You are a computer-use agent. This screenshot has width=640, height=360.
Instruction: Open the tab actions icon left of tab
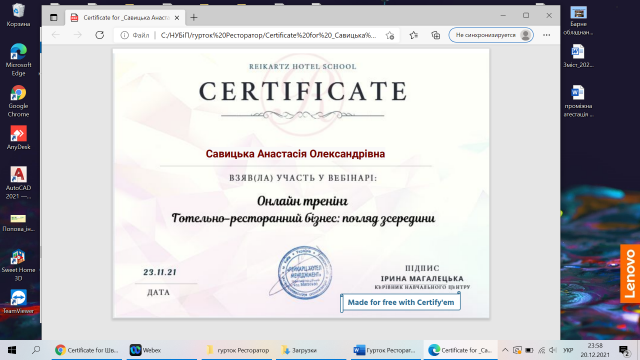[53, 18]
